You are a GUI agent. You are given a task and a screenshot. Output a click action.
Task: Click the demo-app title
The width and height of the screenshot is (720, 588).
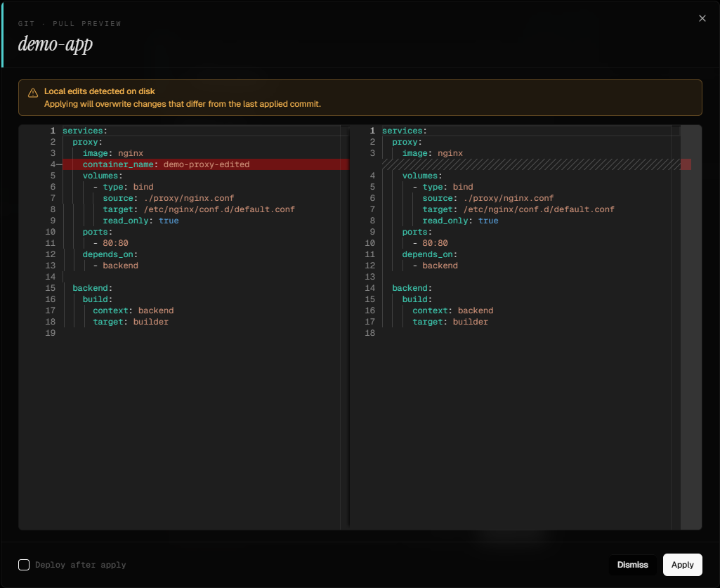pyautogui.click(x=55, y=44)
